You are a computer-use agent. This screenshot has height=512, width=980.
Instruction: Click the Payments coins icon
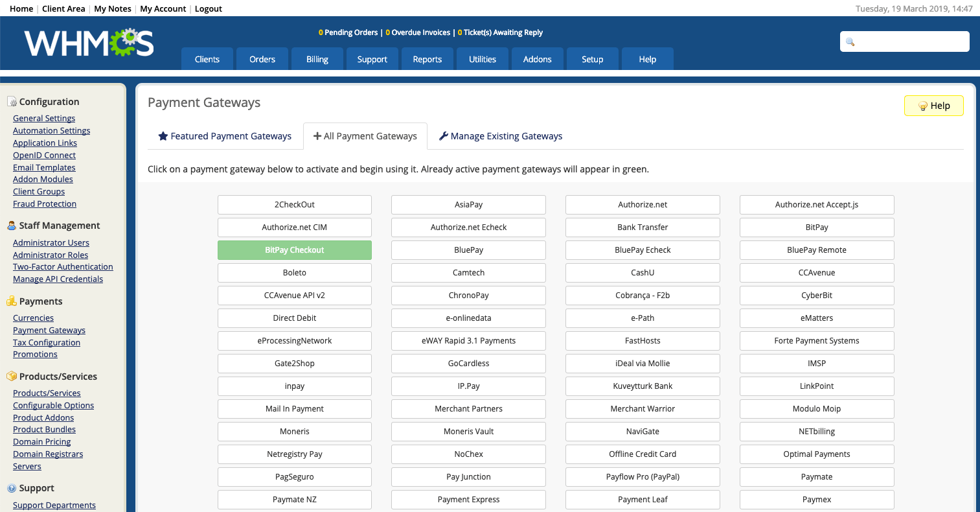(12, 301)
